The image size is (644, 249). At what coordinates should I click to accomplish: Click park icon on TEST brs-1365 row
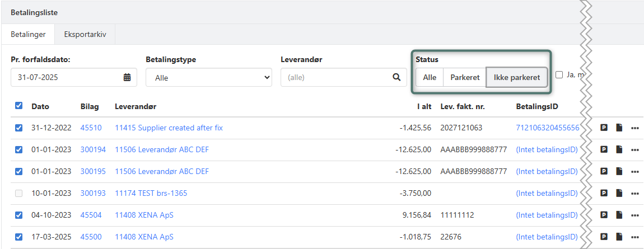click(604, 193)
